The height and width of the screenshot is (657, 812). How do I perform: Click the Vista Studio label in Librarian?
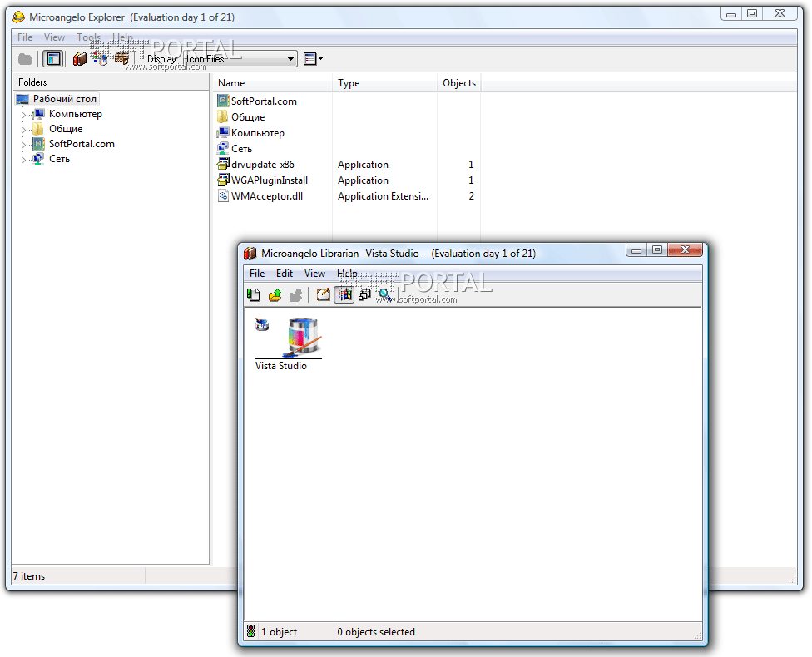pos(280,366)
